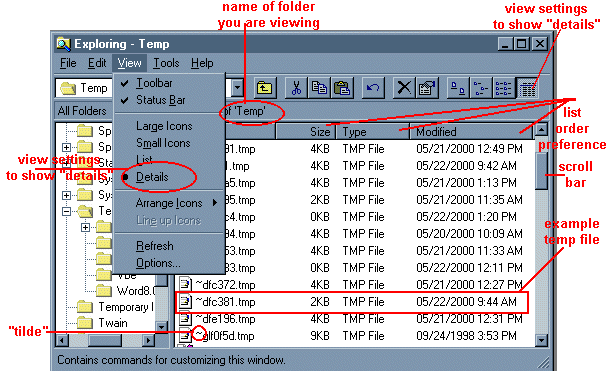The width and height of the screenshot is (607, 371).
Task: Click the Paste clipboard icon
Action: tap(342, 88)
